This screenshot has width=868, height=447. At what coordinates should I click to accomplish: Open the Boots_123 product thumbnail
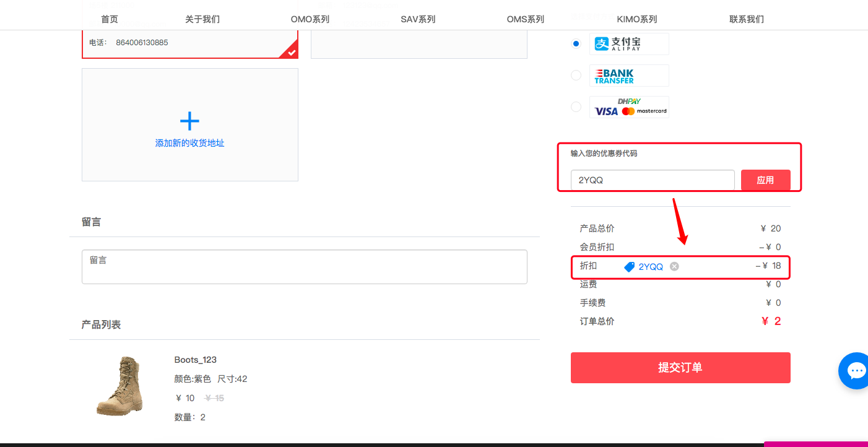pos(119,386)
